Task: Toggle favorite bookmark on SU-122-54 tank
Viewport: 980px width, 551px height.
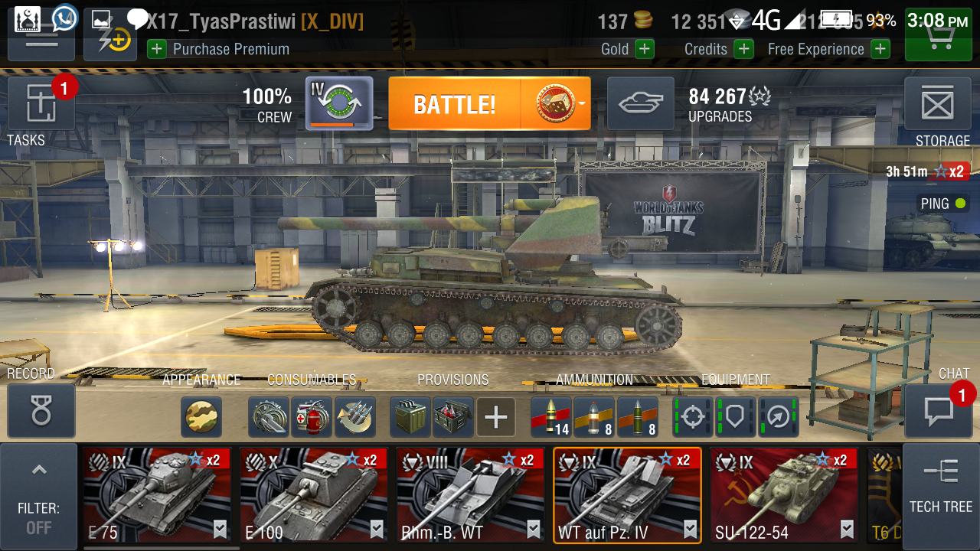Action: coord(847,529)
